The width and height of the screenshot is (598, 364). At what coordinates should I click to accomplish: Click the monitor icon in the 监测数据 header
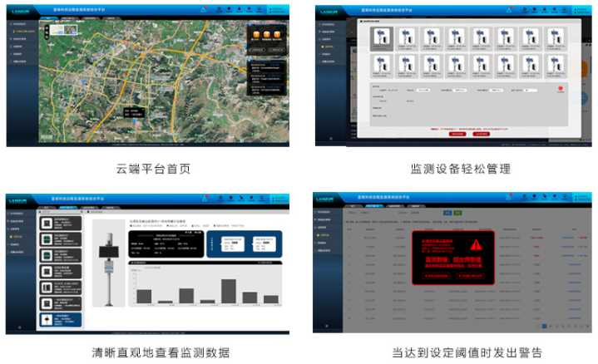262,198
